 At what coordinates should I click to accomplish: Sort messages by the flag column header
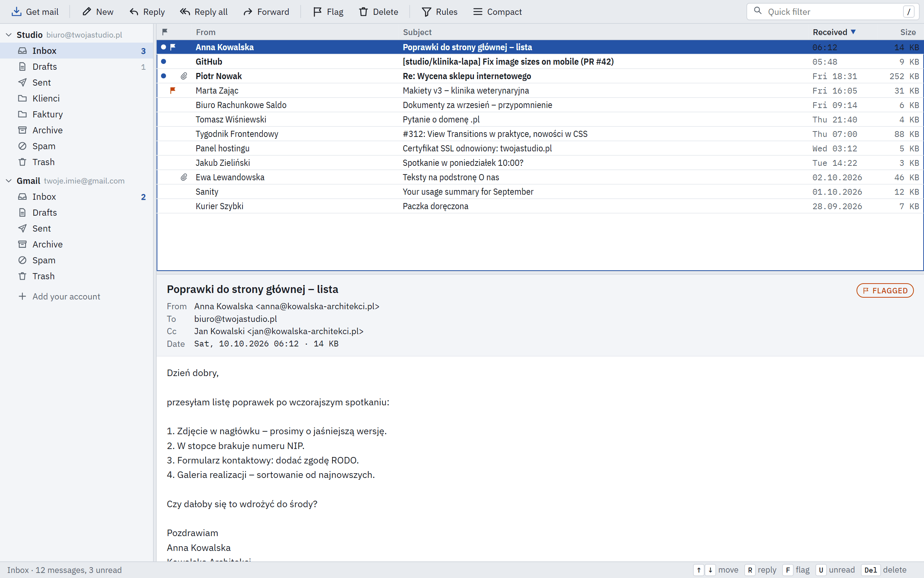(x=165, y=32)
